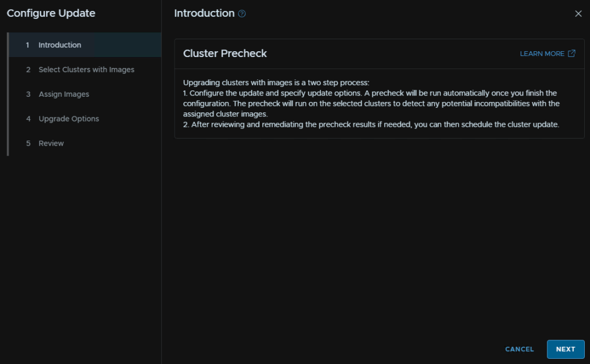This screenshot has width=590, height=364.
Task: Click step number 3 in wizard list
Action: [28, 94]
